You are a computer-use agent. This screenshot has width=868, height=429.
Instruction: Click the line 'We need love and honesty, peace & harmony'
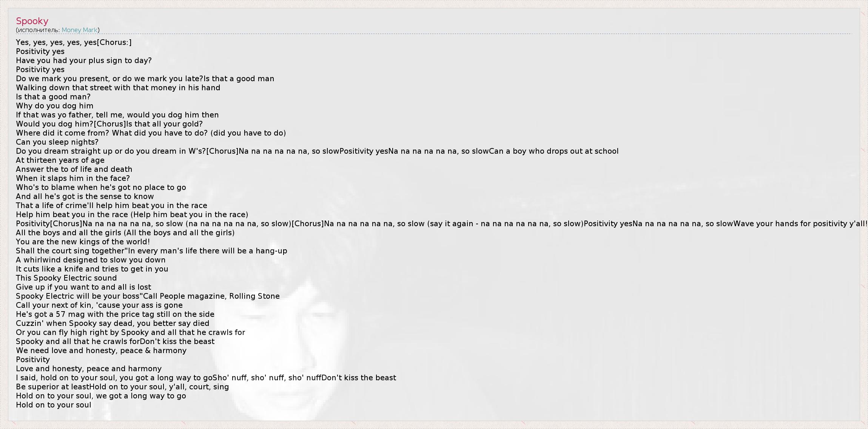tap(101, 350)
